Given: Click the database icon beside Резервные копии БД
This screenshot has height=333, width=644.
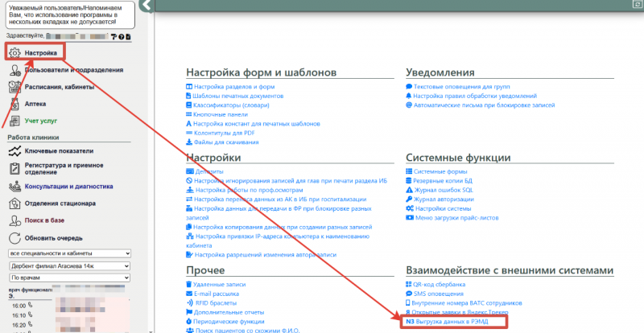Looking at the screenshot, I should [x=409, y=181].
